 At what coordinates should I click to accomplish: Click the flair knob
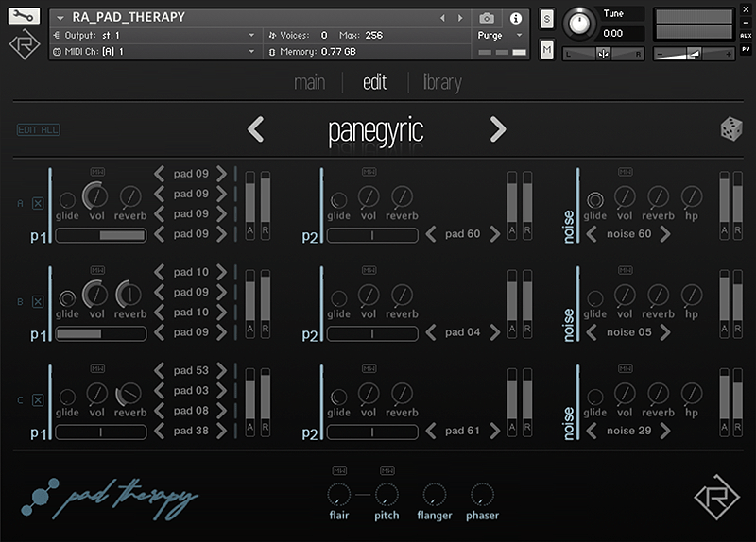tap(339, 494)
